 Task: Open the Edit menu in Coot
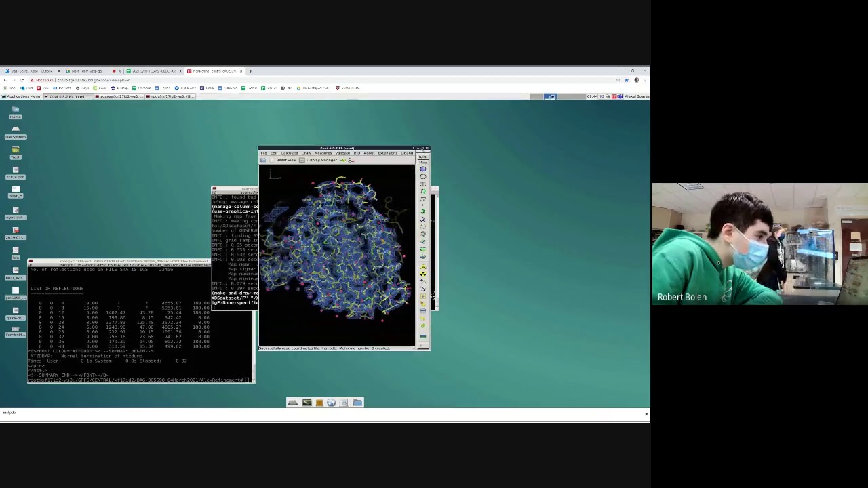[x=273, y=153]
